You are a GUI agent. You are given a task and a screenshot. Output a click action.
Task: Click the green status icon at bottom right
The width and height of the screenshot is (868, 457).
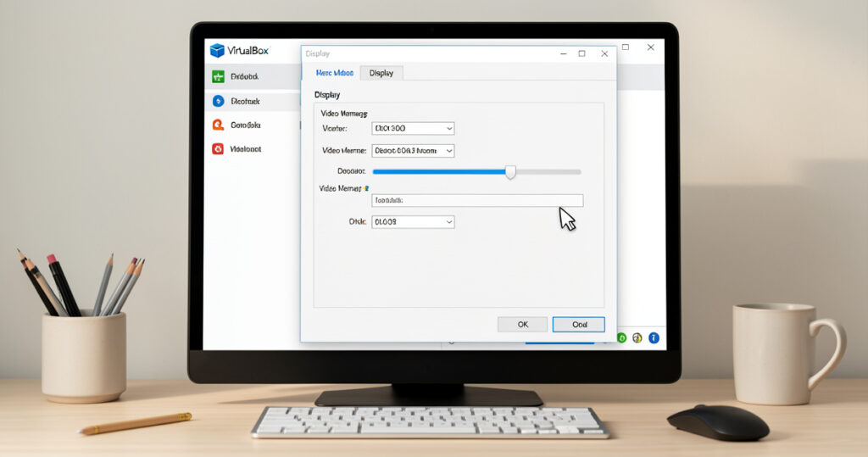tap(621, 338)
